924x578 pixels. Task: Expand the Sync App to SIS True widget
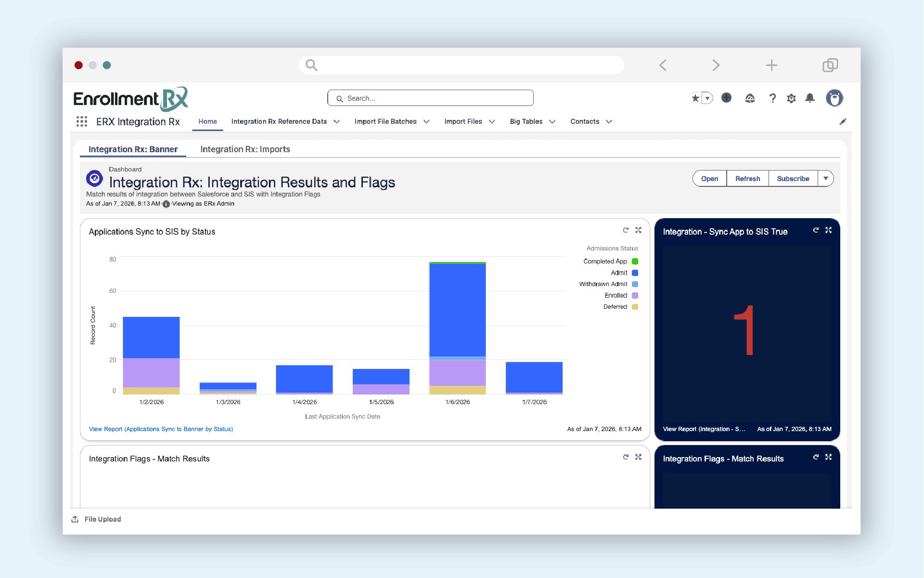click(828, 230)
